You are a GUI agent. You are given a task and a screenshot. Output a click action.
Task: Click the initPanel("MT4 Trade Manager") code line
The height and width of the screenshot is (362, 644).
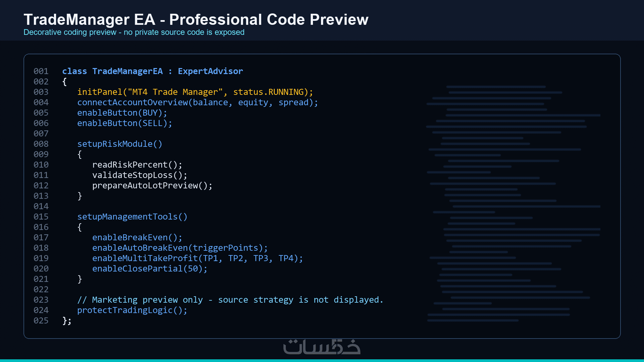click(195, 92)
